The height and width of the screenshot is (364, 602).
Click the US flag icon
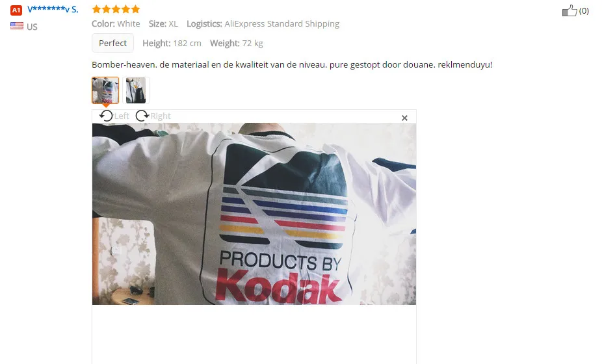(x=16, y=26)
